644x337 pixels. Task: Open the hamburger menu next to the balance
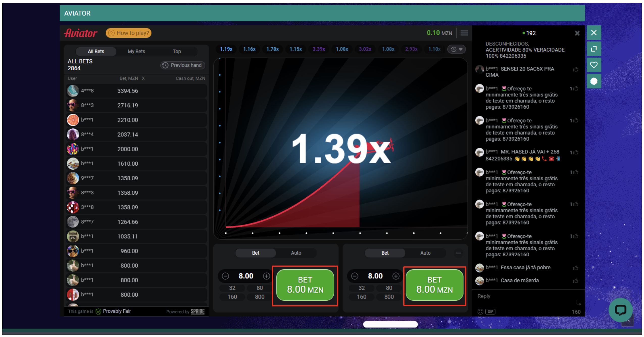[464, 33]
